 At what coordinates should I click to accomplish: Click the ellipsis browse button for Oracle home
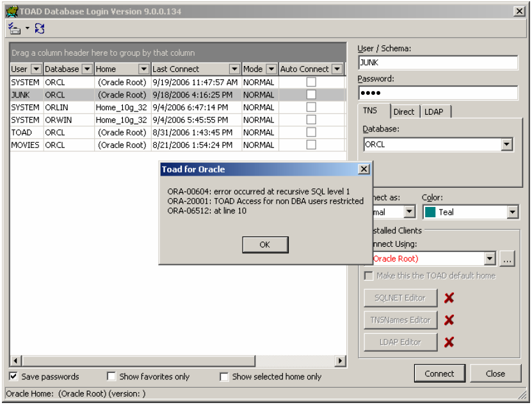(507, 259)
